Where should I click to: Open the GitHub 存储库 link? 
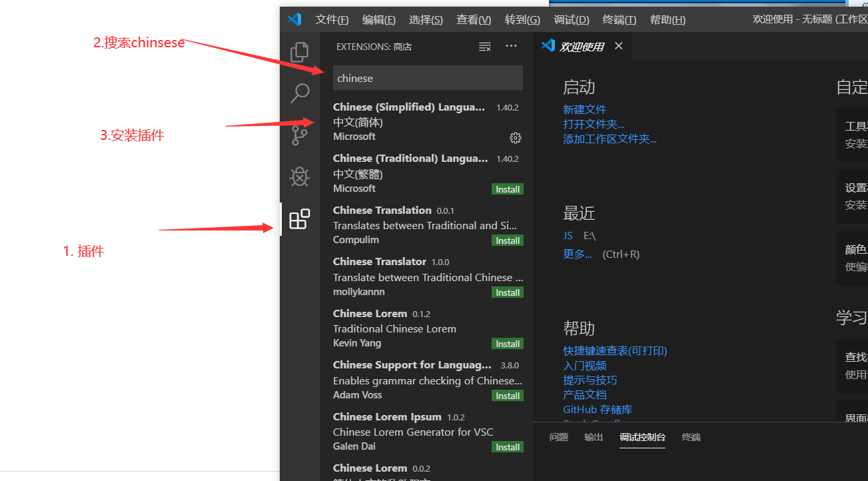tap(598, 409)
